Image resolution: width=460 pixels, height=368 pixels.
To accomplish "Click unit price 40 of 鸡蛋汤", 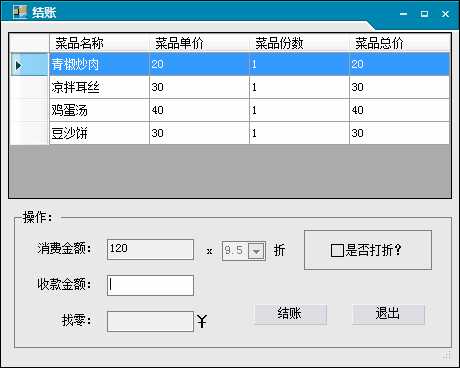I will coord(199,110).
